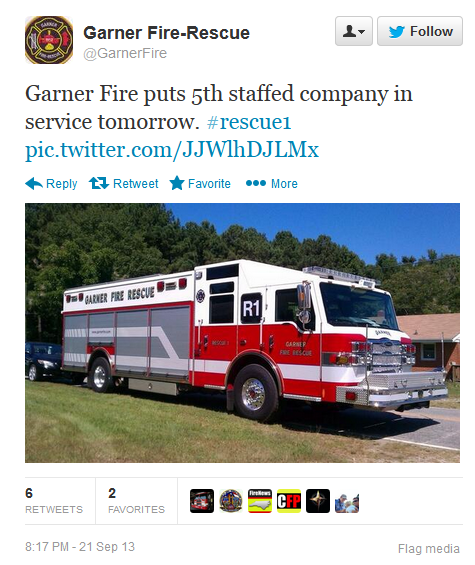Open the pic.twitter.com/JJWlhDJLMx link
This screenshot has width=475, height=565.
click(x=172, y=150)
